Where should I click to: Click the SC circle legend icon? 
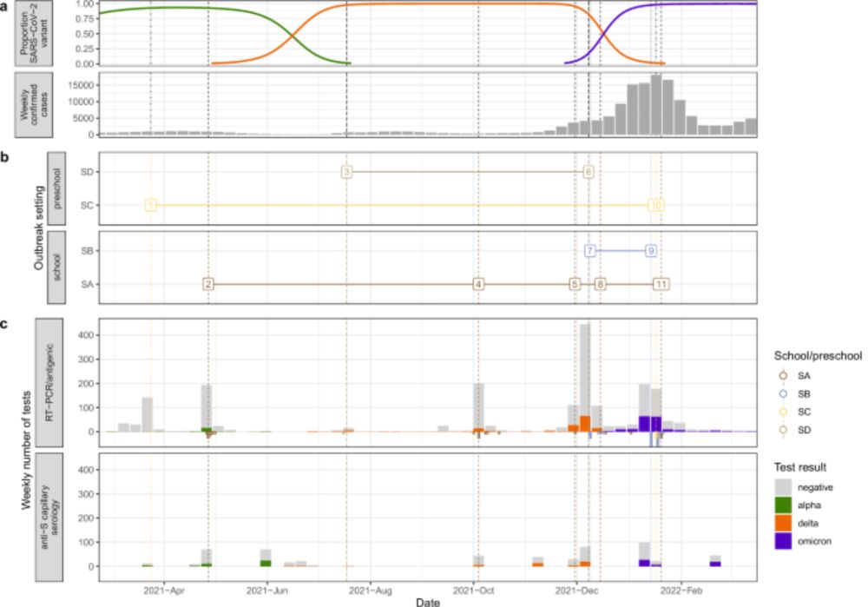[x=783, y=412]
